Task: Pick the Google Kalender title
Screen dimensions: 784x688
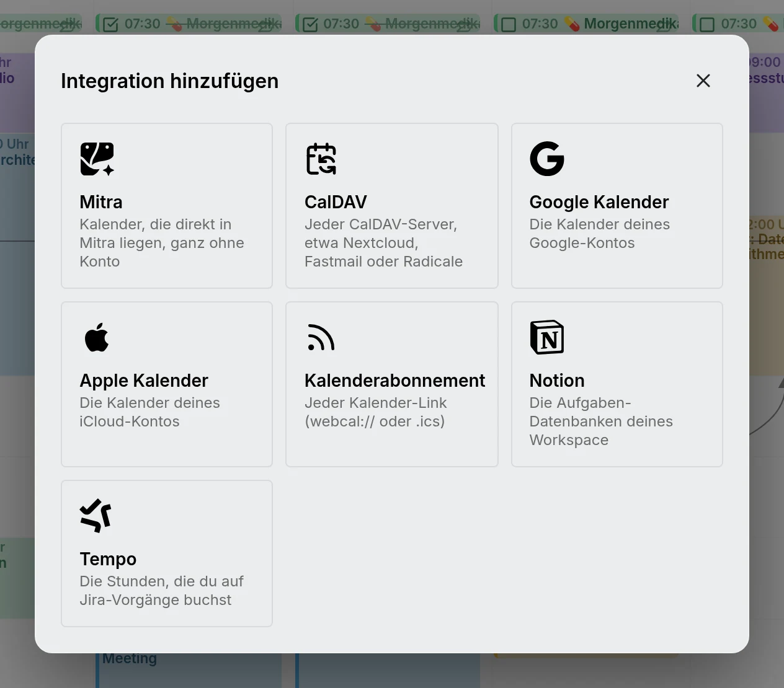Action: [599, 202]
